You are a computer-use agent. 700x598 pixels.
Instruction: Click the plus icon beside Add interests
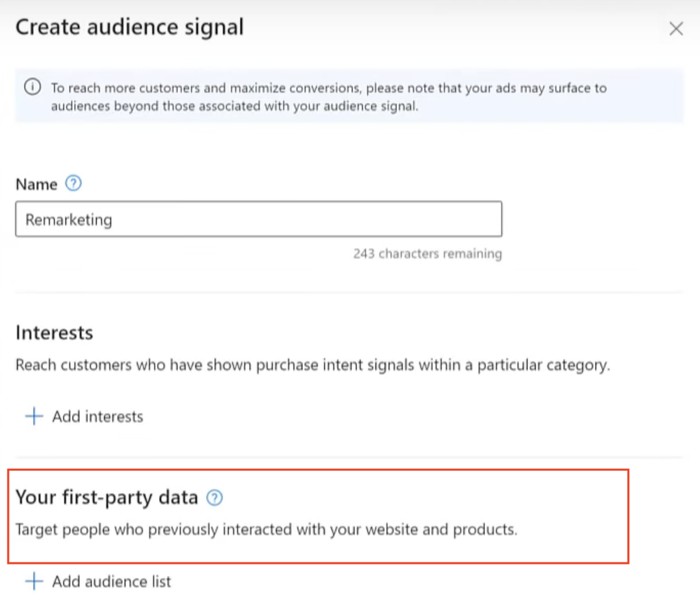[34, 416]
